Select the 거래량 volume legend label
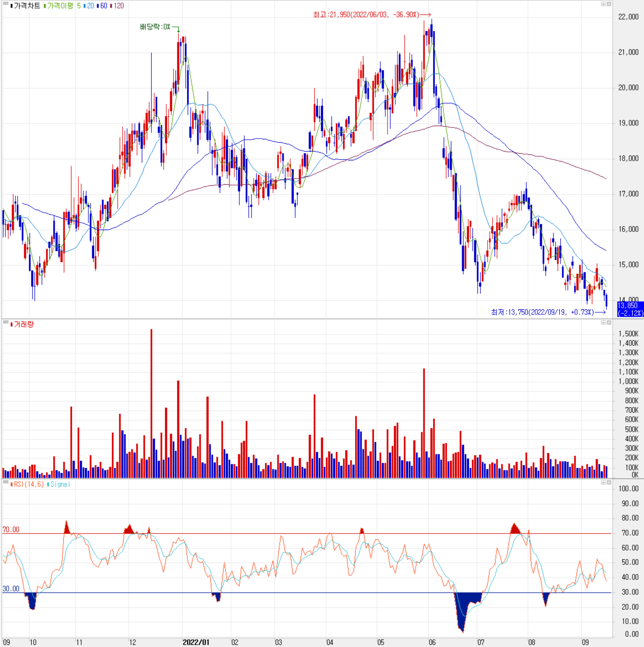The width and height of the screenshot is (644, 647). [x=24, y=324]
